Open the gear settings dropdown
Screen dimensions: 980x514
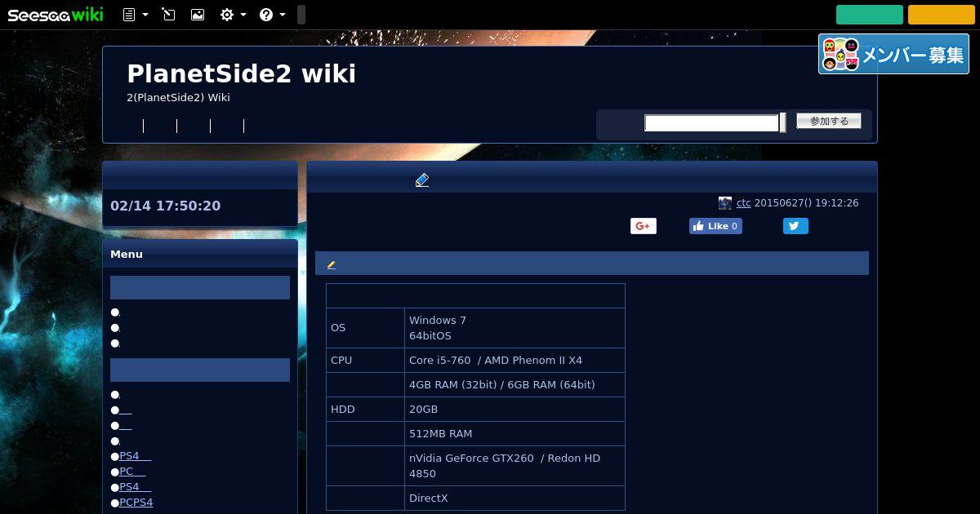point(233,15)
